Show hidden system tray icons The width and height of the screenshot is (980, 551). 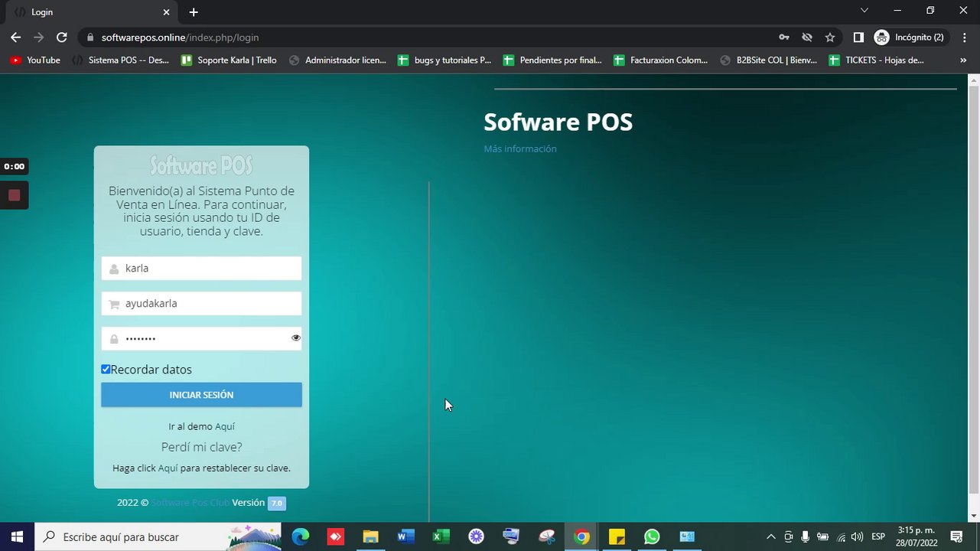770,536
